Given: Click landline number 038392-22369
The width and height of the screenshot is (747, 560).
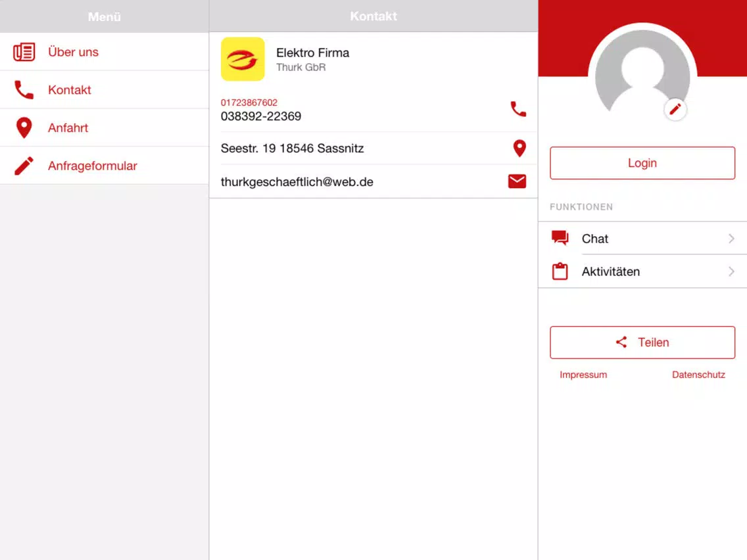Looking at the screenshot, I should [260, 116].
